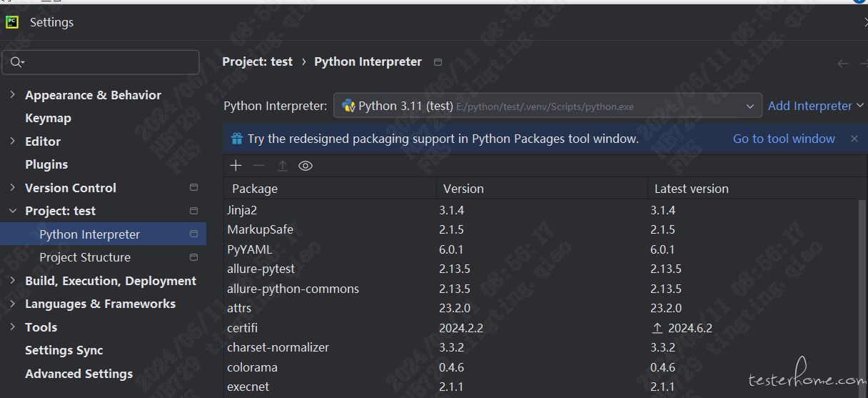Expand the Tools section
The image size is (868, 398).
coord(12,327)
